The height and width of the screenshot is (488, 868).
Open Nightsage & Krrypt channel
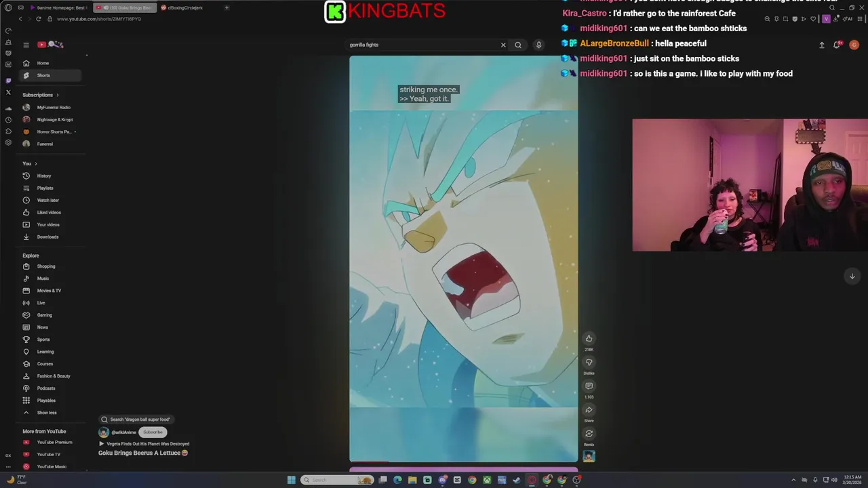pos(51,119)
